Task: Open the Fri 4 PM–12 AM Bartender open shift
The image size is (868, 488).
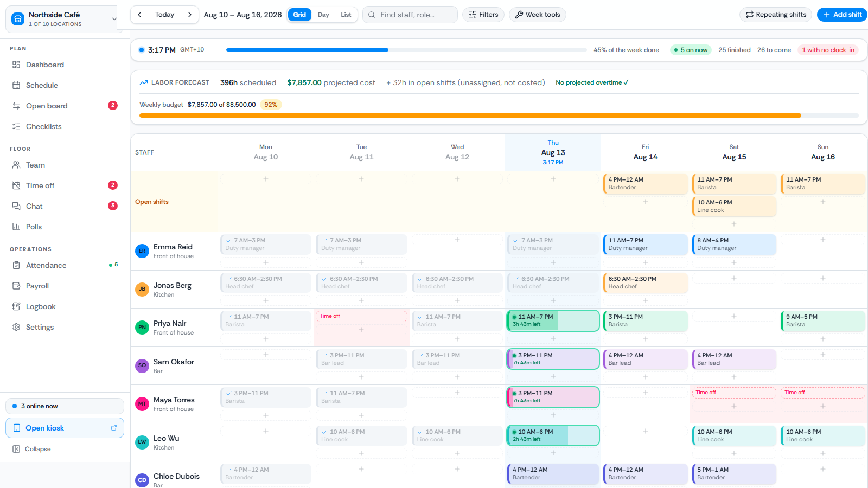Action: 645,183
